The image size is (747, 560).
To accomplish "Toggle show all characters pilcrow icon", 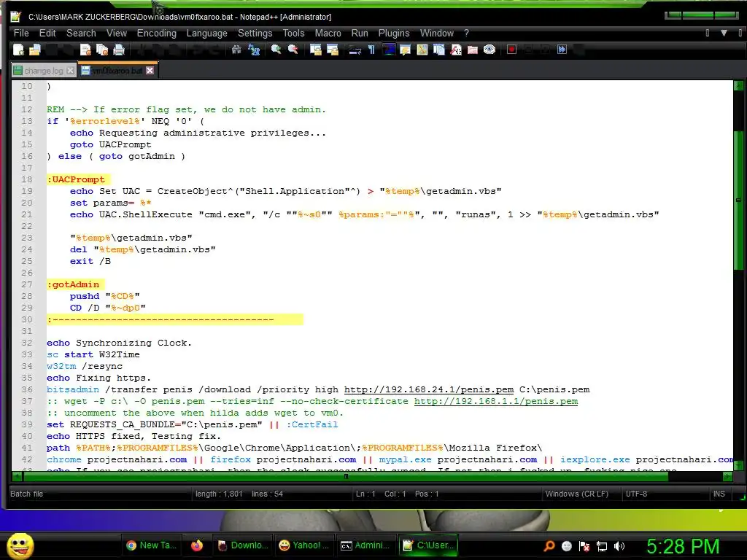I will tap(371, 50).
